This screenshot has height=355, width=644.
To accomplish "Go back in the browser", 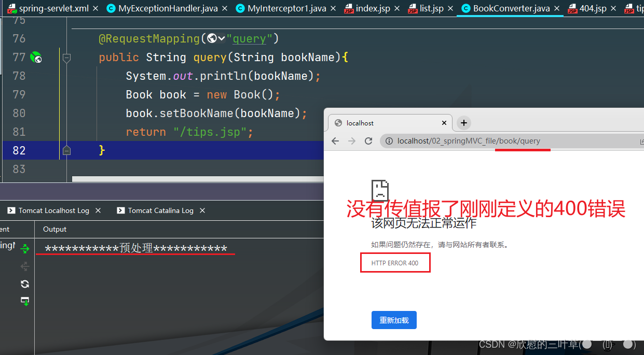I will click(x=335, y=141).
